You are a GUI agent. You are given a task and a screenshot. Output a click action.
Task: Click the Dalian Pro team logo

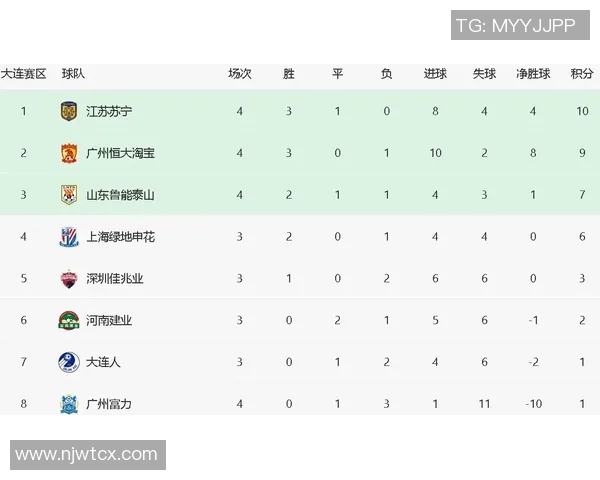[x=68, y=363]
